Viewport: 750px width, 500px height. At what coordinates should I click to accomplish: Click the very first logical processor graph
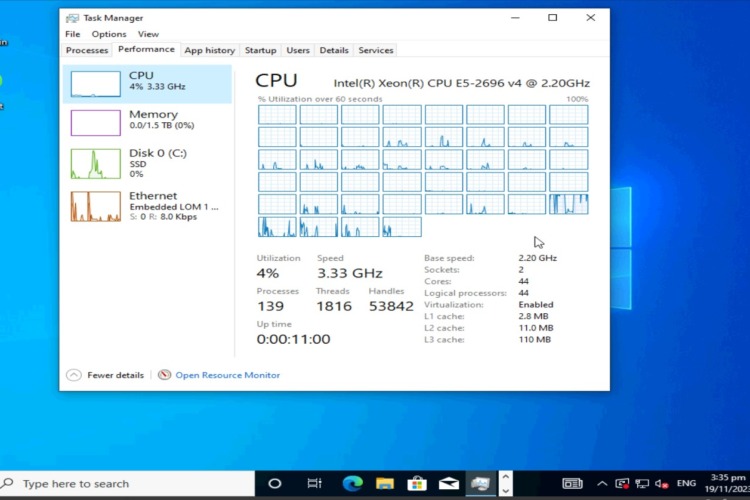pyautogui.click(x=277, y=115)
